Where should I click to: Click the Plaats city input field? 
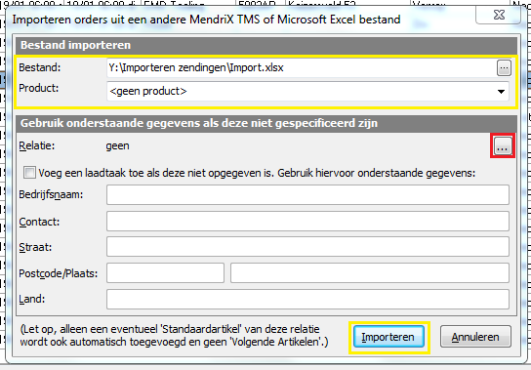click(x=370, y=273)
